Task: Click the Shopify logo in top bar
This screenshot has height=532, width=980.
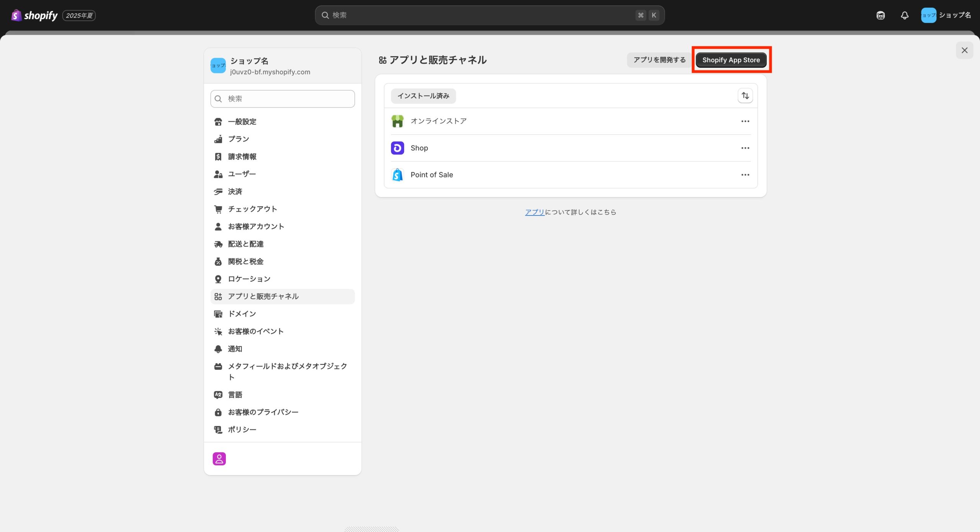Action: pos(34,15)
